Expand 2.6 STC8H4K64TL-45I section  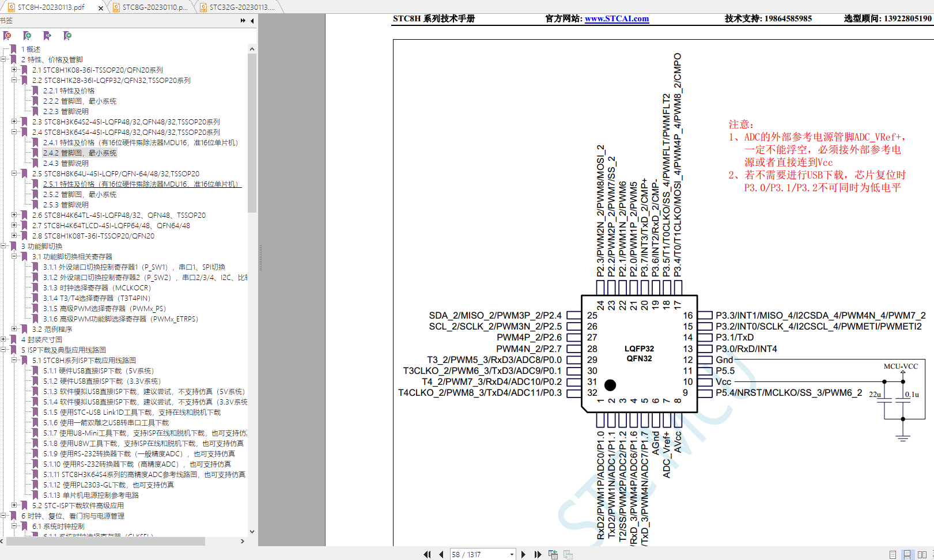(x=14, y=215)
